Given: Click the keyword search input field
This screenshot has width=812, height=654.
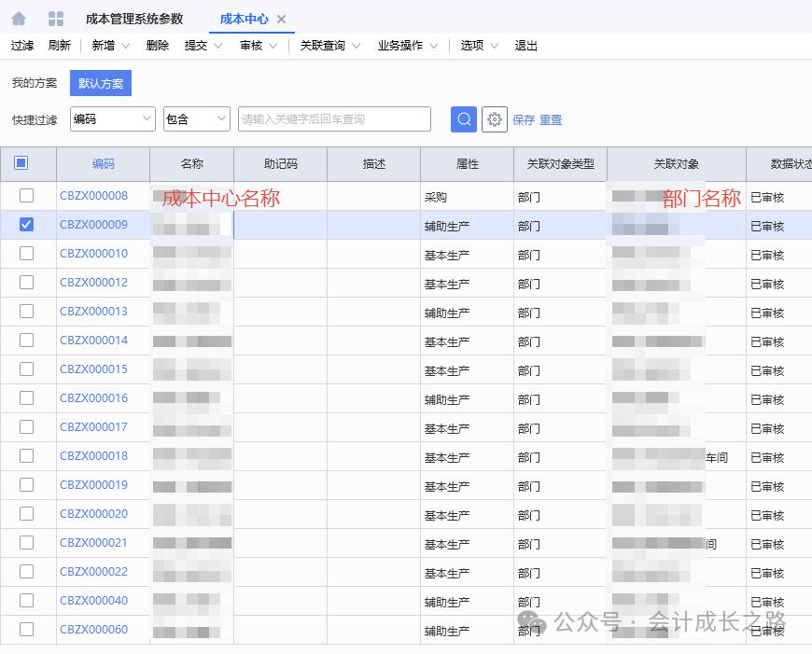Looking at the screenshot, I should point(334,119).
